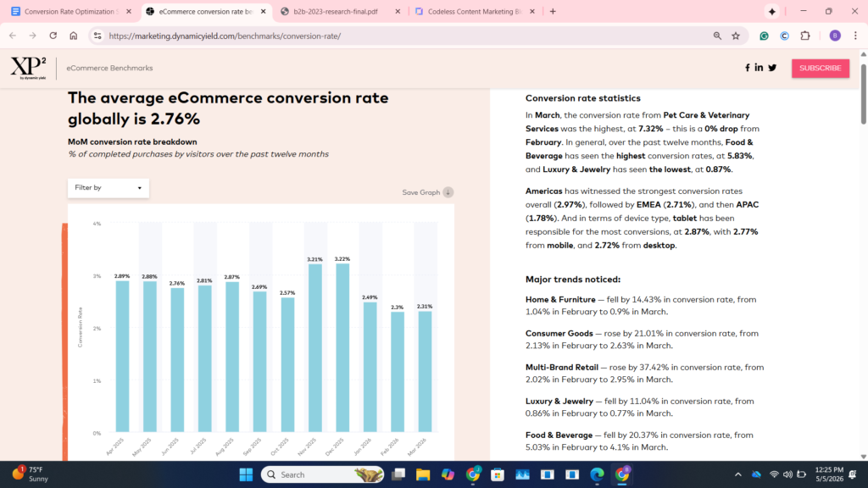Open the Extensions puzzle menu
868x488 pixels.
click(805, 36)
